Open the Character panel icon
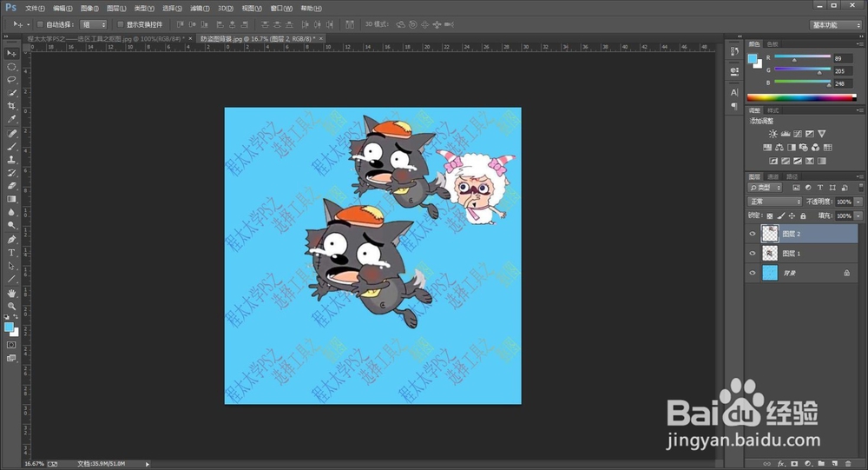868x470 pixels. (x=734, y=93)
